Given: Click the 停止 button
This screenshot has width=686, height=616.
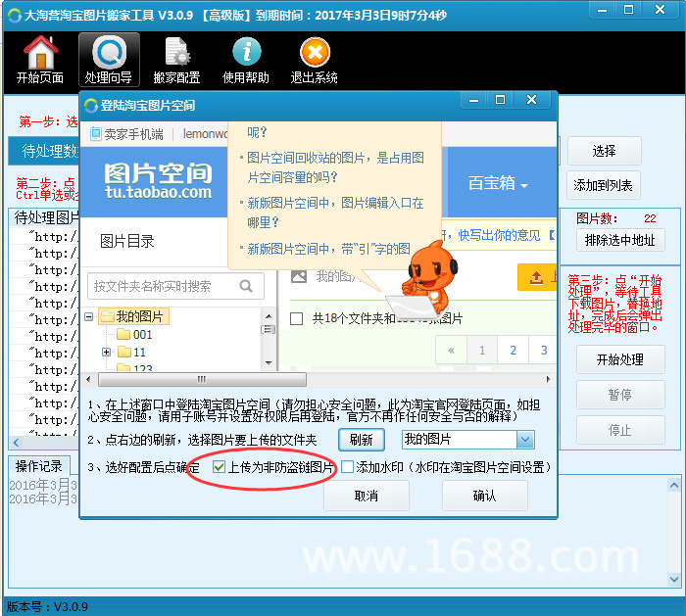Looking at the screenshot, I should point(620,430).
